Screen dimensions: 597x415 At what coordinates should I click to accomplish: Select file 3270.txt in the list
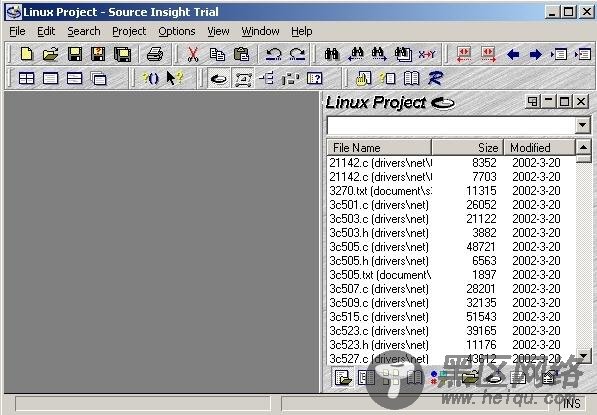pos(451,191)
